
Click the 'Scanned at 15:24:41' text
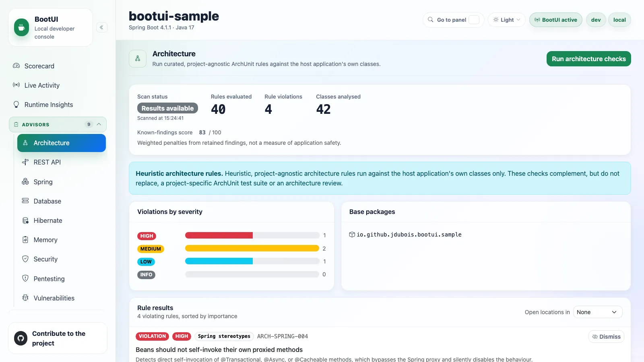pyautogui.click(x=160, y=118)
